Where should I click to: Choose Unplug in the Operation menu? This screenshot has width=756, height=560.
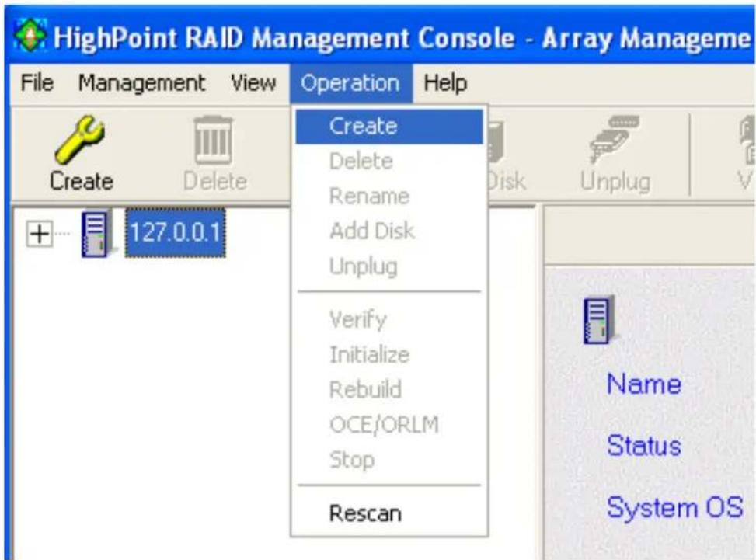coord(389,266)
